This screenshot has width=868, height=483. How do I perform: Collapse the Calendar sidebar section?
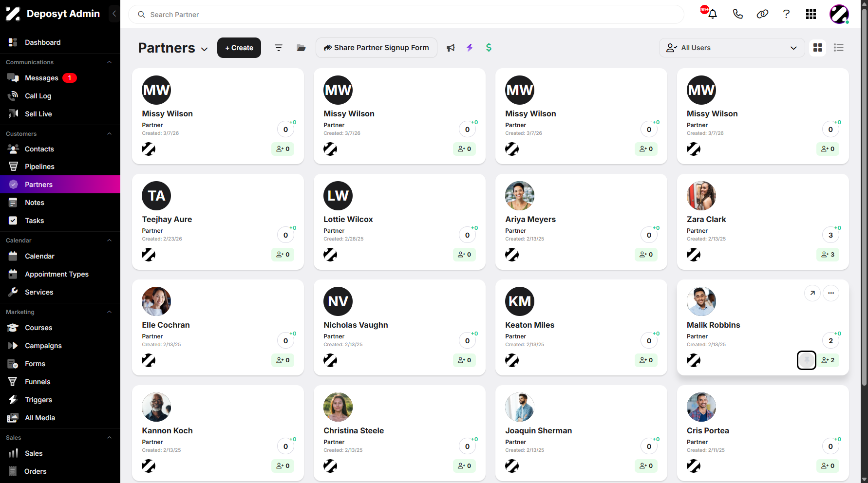click(x=110, y=241)
